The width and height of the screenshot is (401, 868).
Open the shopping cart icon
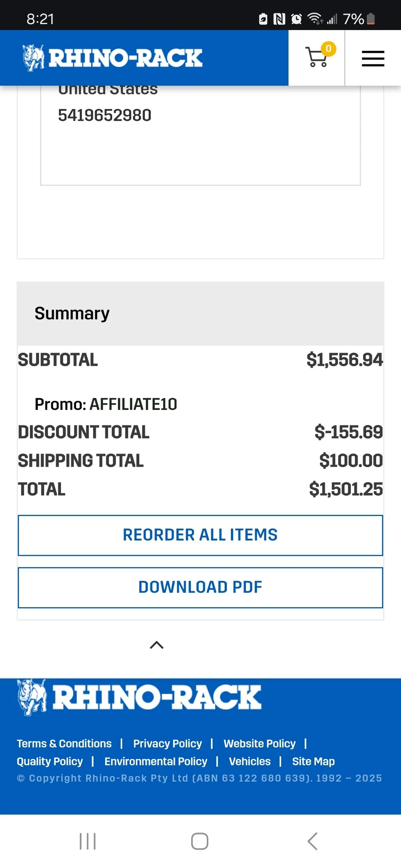(317, 58)
